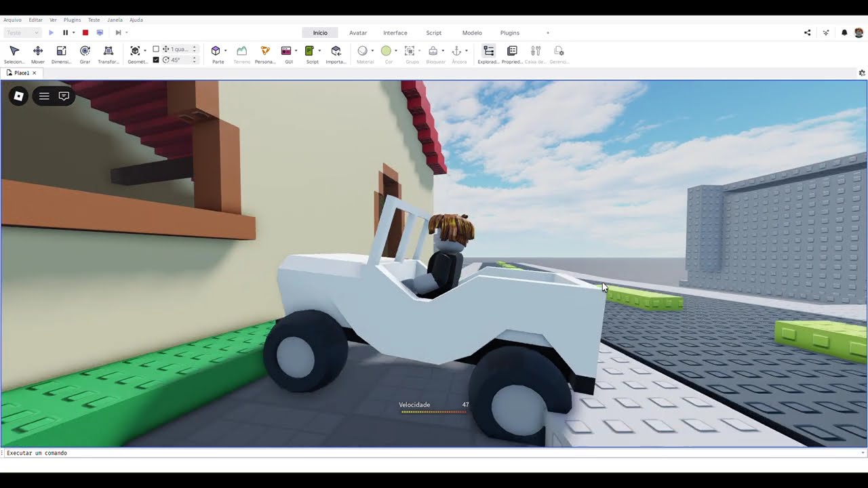Expand the GUI dropdown arrow
The image size is (868, 488).
296,51
